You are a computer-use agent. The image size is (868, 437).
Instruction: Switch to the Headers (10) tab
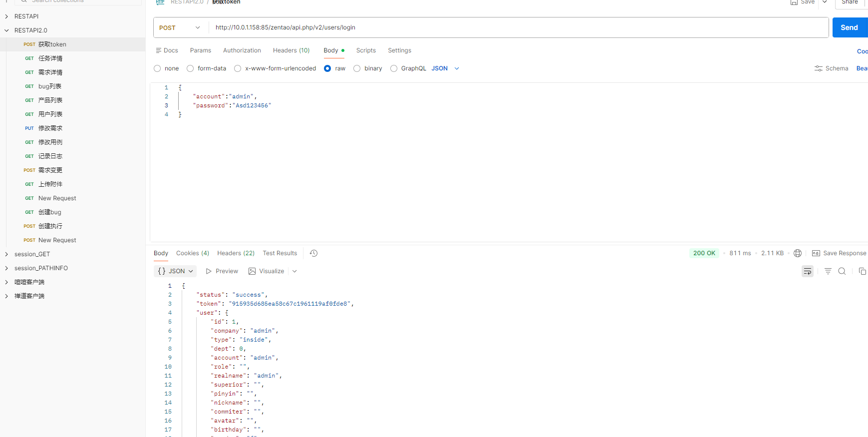point(291,50)
